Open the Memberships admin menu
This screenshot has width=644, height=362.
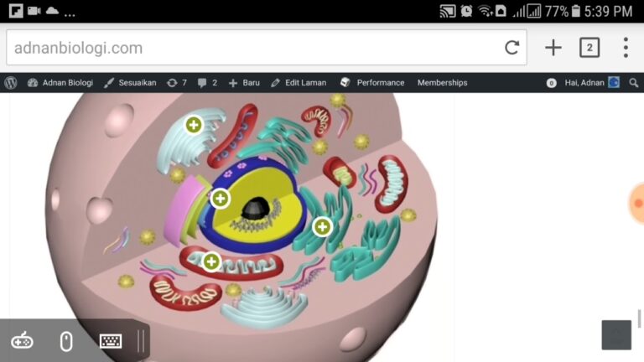(442, 83)
